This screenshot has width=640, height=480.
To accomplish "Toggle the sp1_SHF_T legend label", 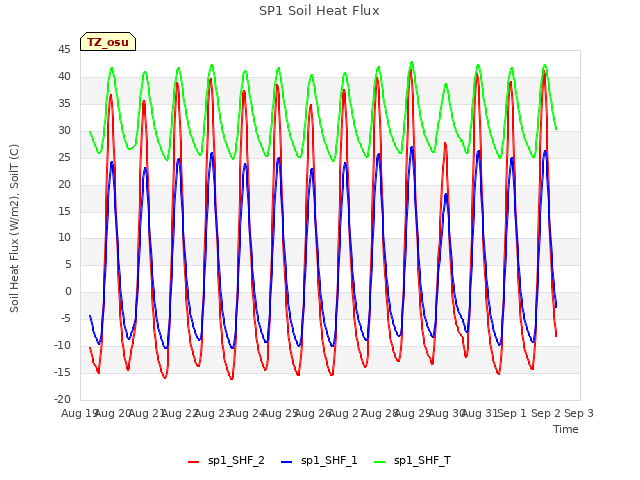I will (x=422, y=461).
